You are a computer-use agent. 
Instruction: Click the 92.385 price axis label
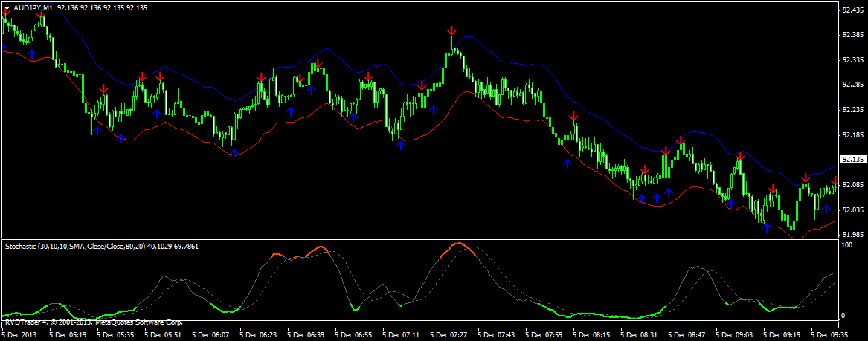852,35
